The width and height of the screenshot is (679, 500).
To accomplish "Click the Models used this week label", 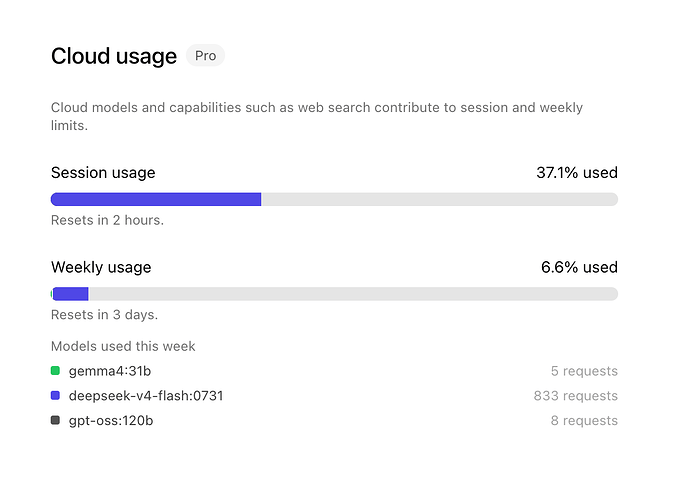I will pyautogui.click(x=123, y=346).
